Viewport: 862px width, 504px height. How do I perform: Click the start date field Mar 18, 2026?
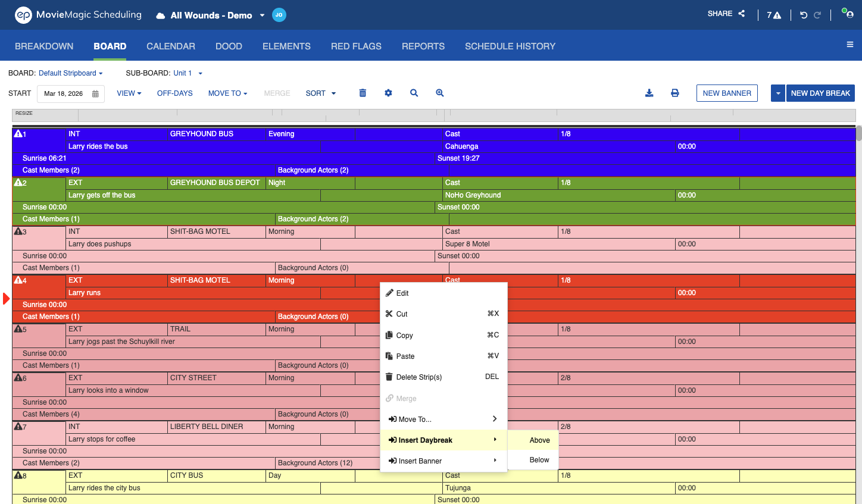coord(71,94)
